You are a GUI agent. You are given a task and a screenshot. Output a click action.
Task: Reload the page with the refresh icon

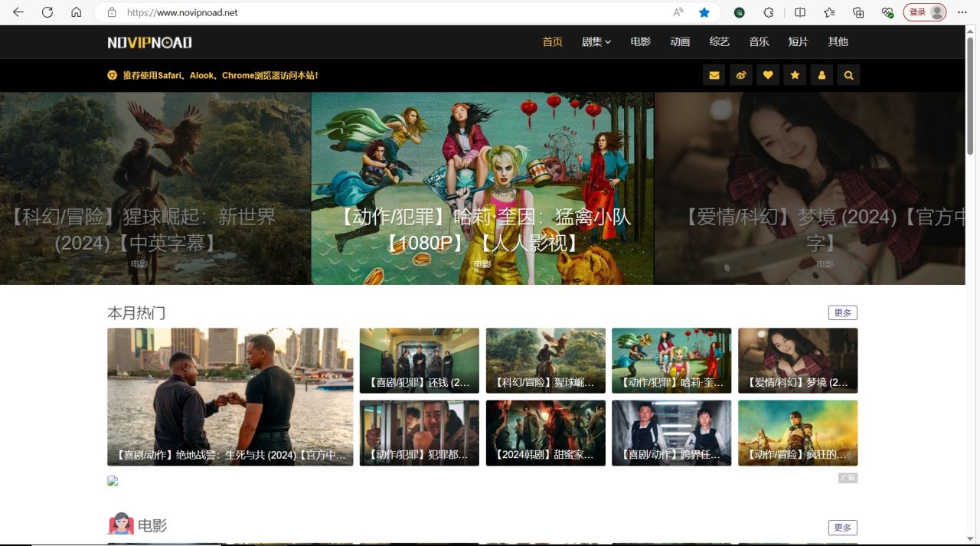click(x=47, y=12)
